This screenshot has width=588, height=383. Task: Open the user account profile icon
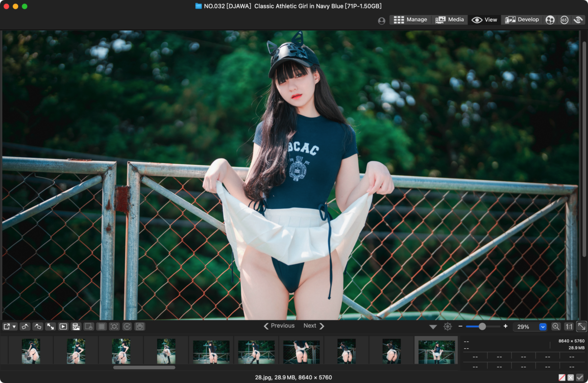[382, 21]
